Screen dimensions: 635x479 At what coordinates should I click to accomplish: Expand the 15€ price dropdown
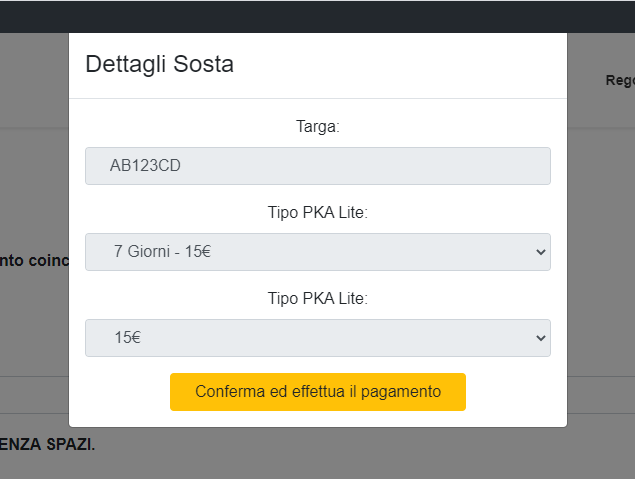(x=318, y=338)
